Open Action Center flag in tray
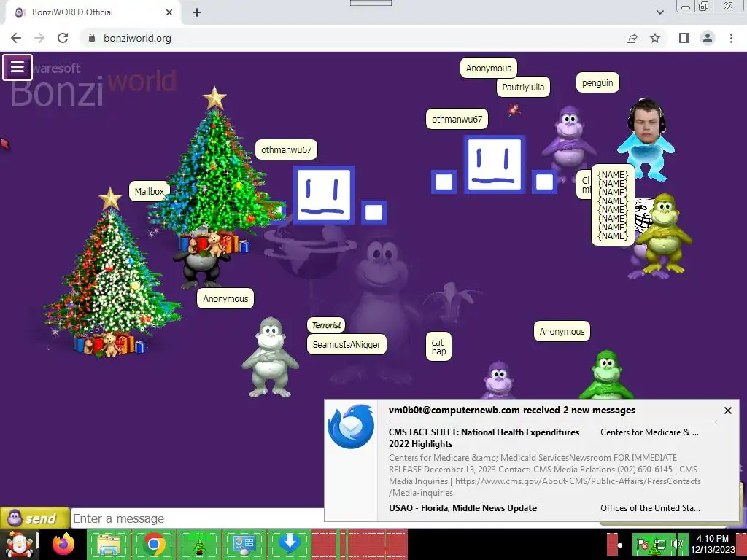747x560 pixels. (643, 544)
